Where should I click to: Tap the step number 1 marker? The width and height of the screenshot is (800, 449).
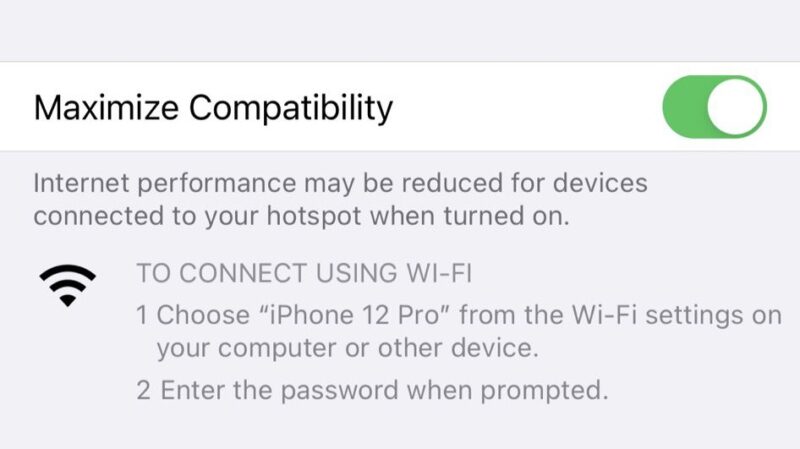click(142, 315)
